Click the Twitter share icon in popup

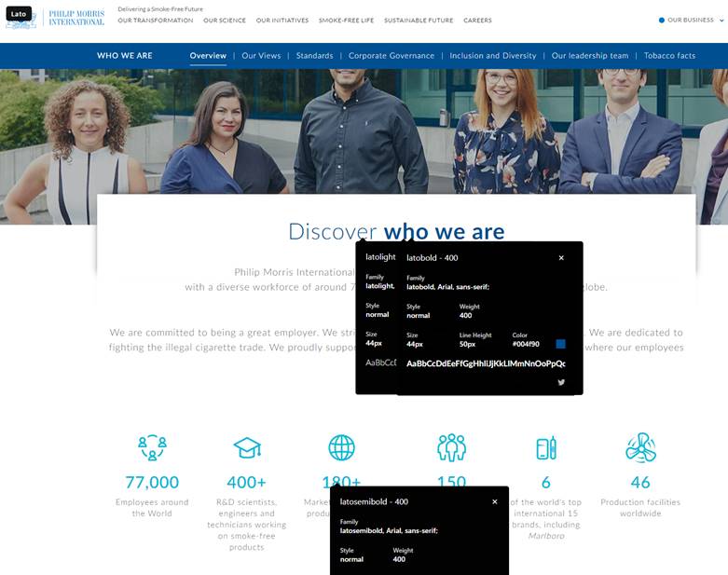tap(561, 382)
